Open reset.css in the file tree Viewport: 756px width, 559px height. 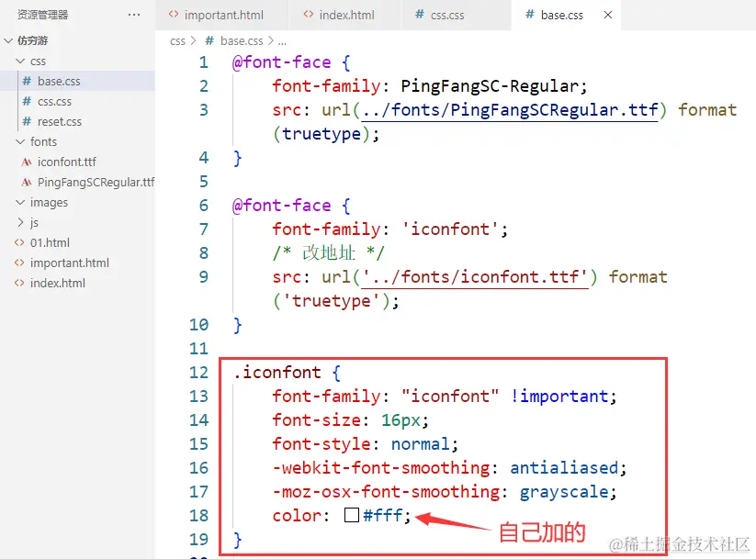60,122
